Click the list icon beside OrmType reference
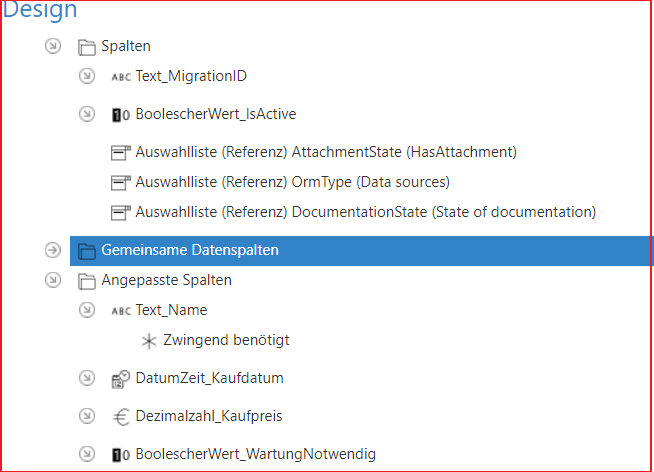The image size is (654, 472). click(x=121, y=183)
